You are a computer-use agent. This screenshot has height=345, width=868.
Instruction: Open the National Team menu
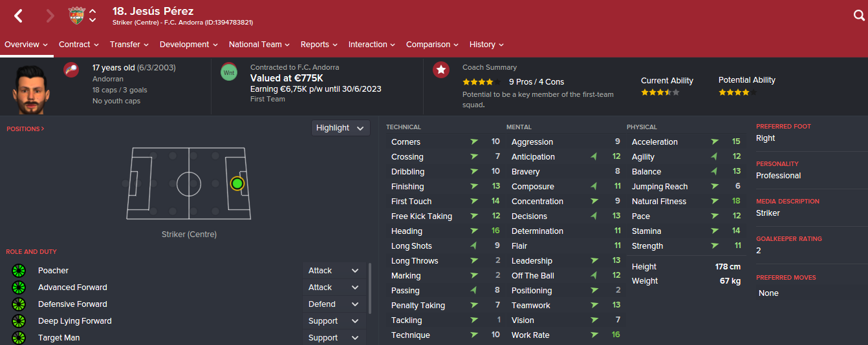pyautogui.click(x=259, y=45)
